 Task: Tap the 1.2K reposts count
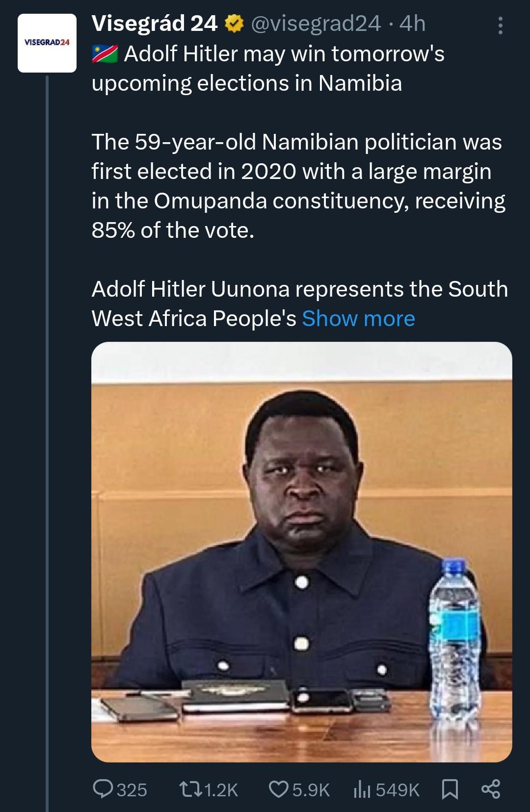coord(220,789)
